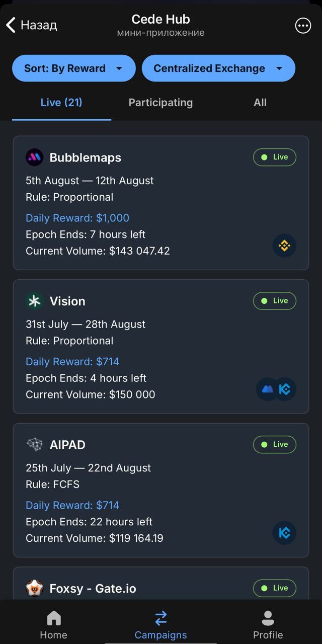Open the three-dot options menu

pos(302,25)
